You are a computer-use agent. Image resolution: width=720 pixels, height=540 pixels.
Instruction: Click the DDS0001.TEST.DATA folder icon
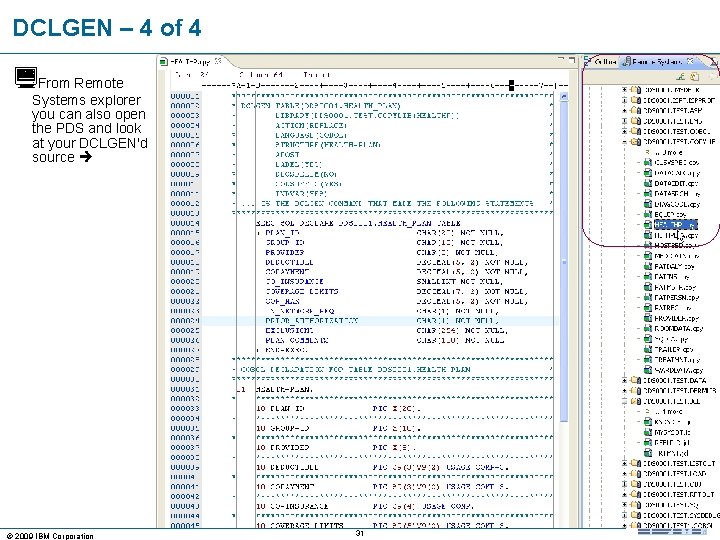636,380
